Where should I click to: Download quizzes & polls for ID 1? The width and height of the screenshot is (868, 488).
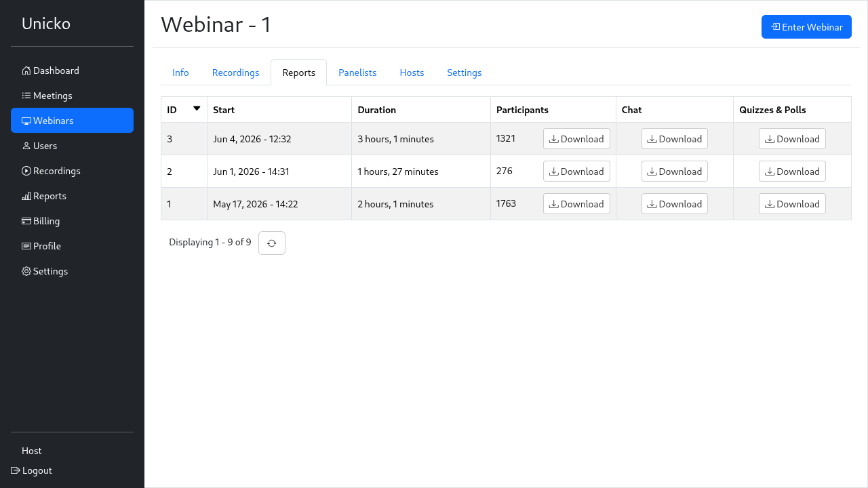pyautogui.click(x=792, y=204)
